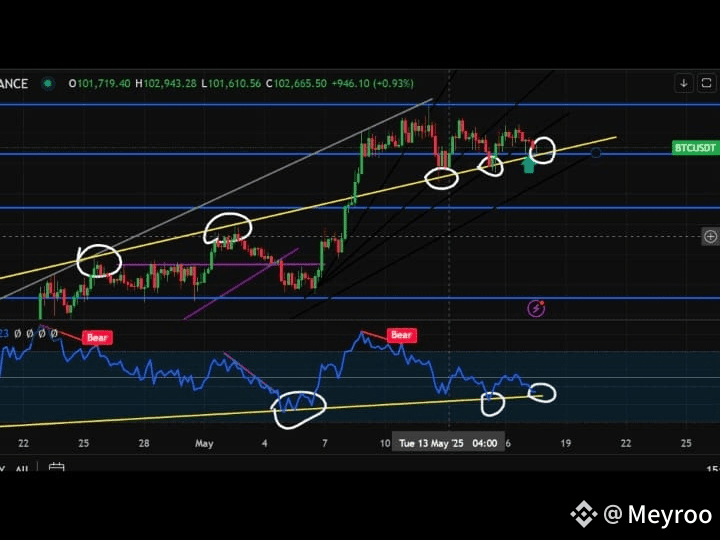The width and height of the screenshot is (720, 540).
Task: Click the Tue 13 May '25 04:00 date label
Action: [448, 443]
